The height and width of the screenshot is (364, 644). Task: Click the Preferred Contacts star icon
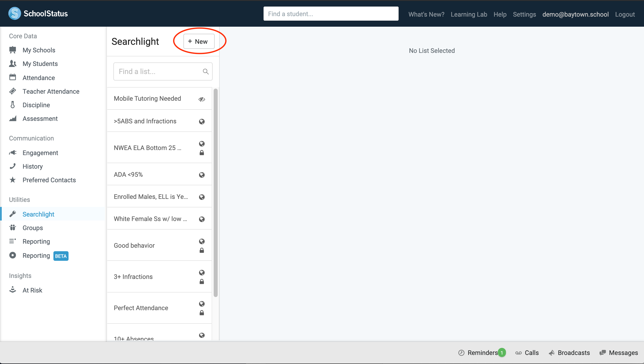click(x=13, y=180)
